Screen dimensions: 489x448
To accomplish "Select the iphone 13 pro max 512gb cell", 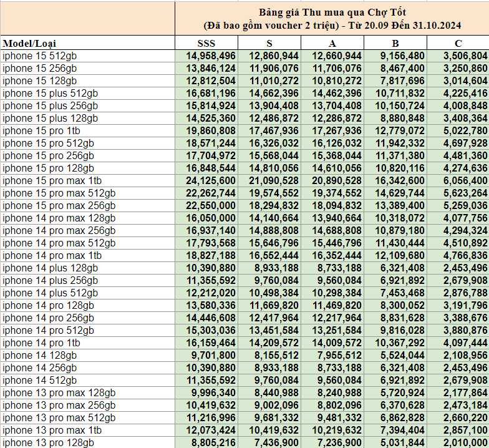I will pyautogui.click(x=87, y=418).
